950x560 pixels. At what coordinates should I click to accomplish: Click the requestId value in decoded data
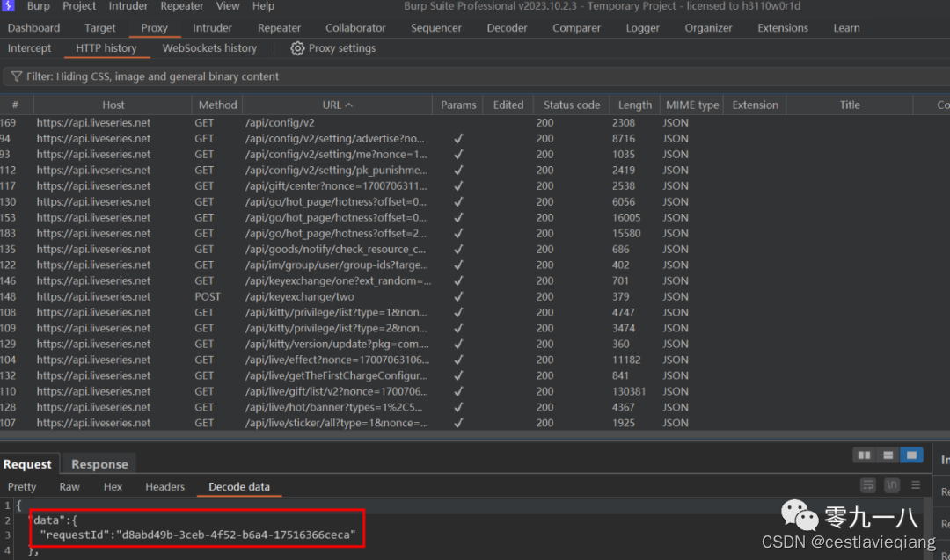237,535
